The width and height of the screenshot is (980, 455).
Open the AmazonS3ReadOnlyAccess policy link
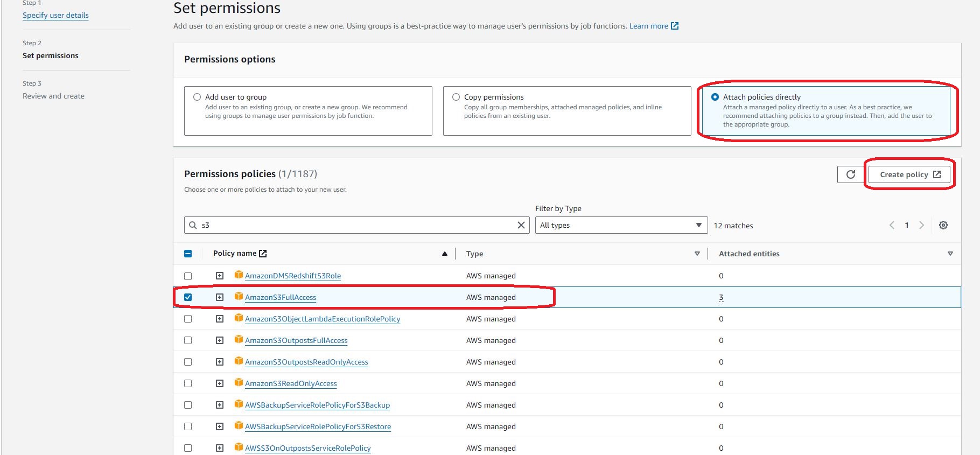(x=291, y=383)
